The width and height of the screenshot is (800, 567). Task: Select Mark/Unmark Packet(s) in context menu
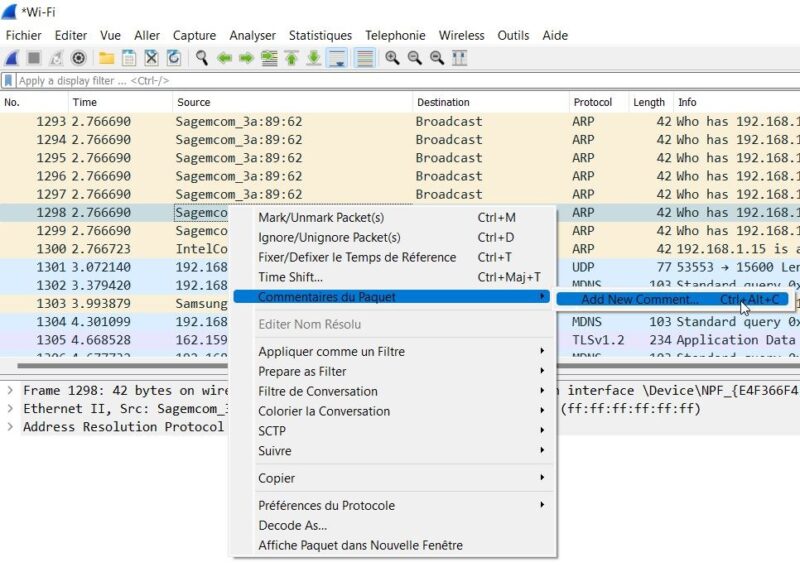coord(392,217)
